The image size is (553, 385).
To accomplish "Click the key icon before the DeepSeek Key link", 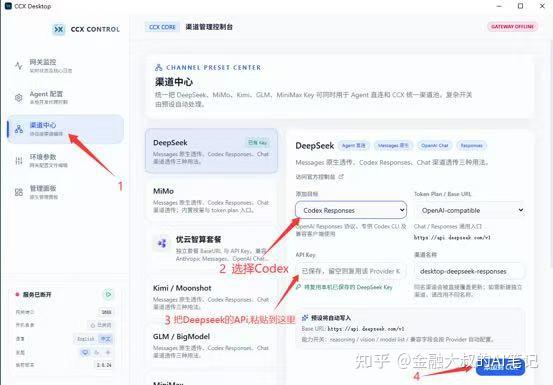I will point(299,287).
